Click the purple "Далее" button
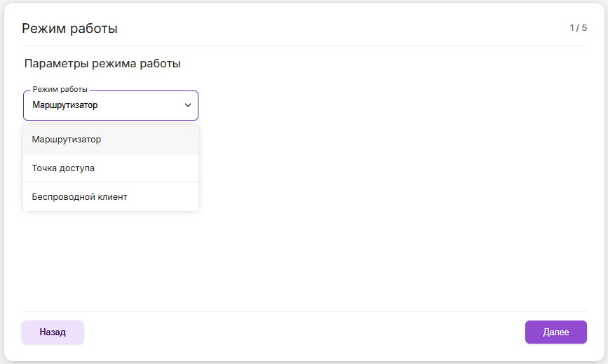 click(x=555, y=332)
